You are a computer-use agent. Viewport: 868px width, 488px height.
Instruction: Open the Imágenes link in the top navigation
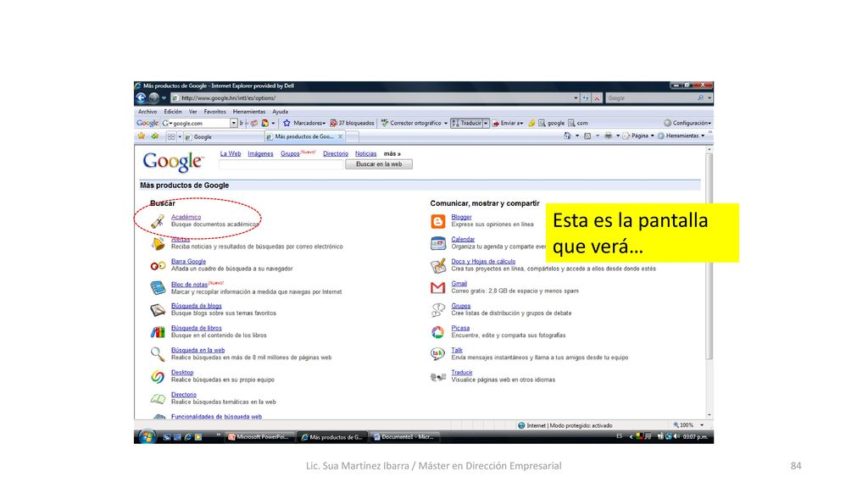[260, 154]
